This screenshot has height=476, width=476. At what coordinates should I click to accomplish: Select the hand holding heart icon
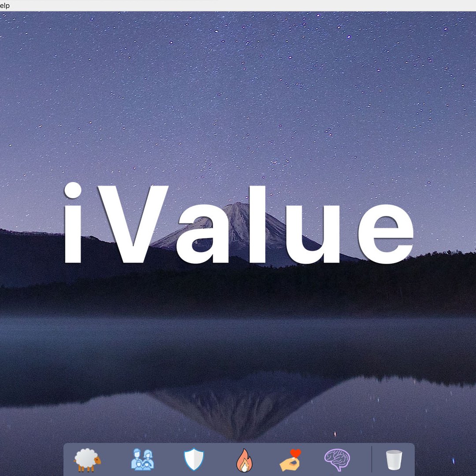coord(291,460)
